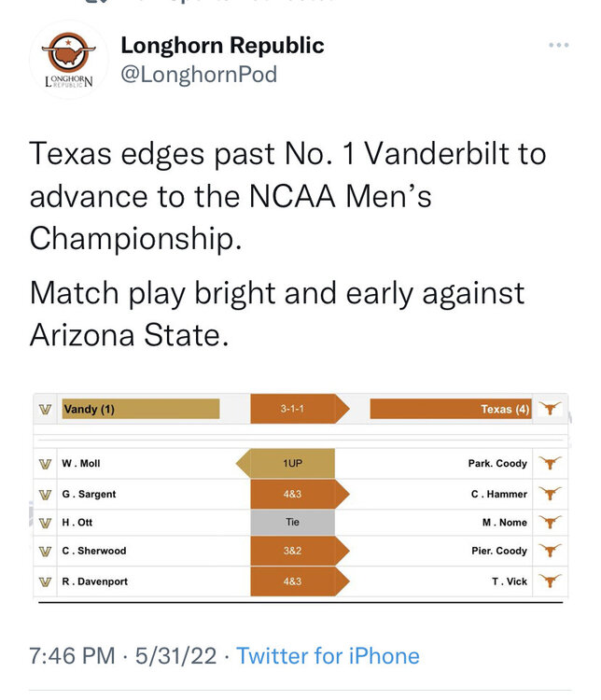
Task: Open the tweet's three-dot more menu
Action: (558, 45)
